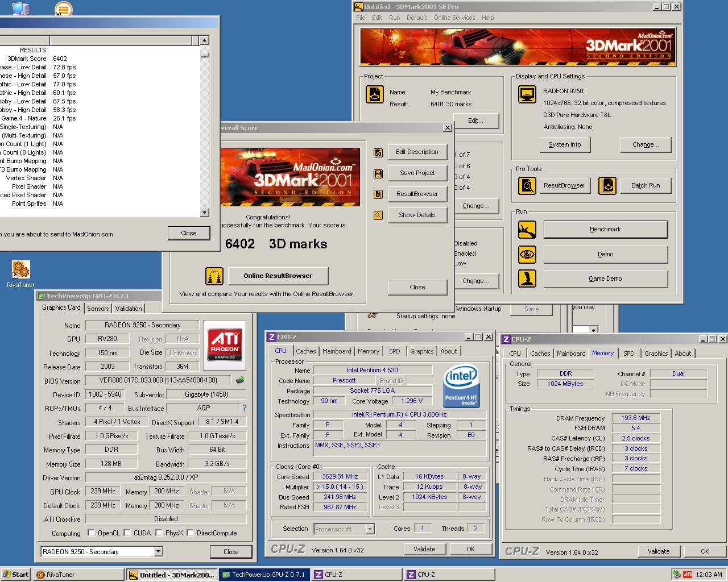Click the Benchmark run icon
The width and height of the screenshot is (728, 582).
527,230
